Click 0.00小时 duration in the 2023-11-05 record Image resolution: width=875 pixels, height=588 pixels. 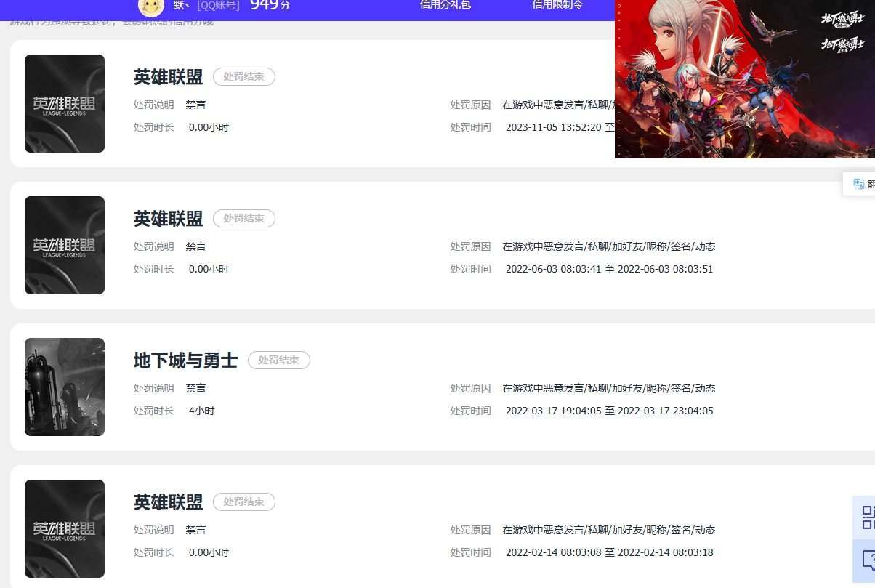(x=209, y=127)
